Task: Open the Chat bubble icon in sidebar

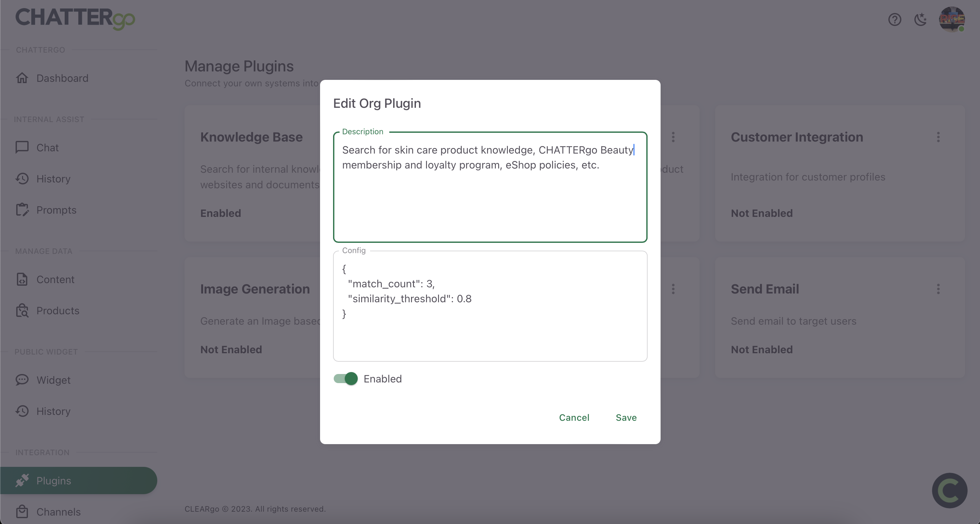Action: pyautogui.click(x=22, y=147)
